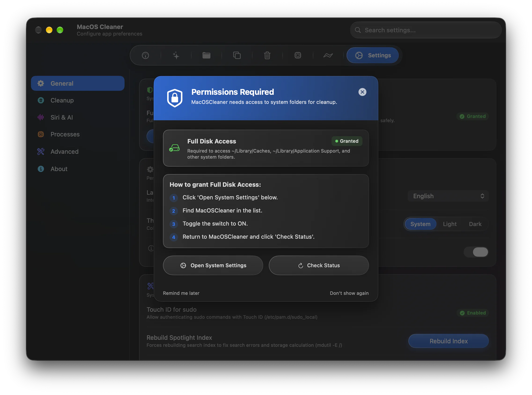Choose Remind me later
The image size is (532, 395).
[x=181, y=293]
